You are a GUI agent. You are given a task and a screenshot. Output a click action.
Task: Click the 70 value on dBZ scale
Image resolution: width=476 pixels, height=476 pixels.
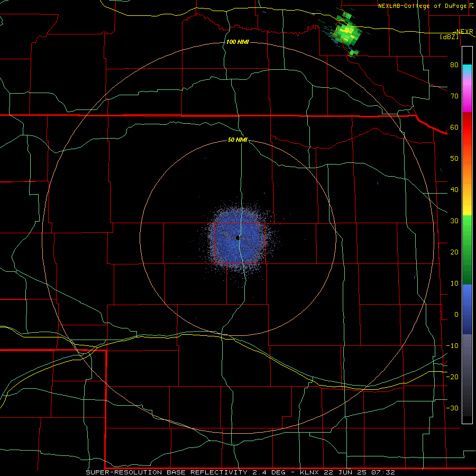pyautogui.click(x=454, y=96)
